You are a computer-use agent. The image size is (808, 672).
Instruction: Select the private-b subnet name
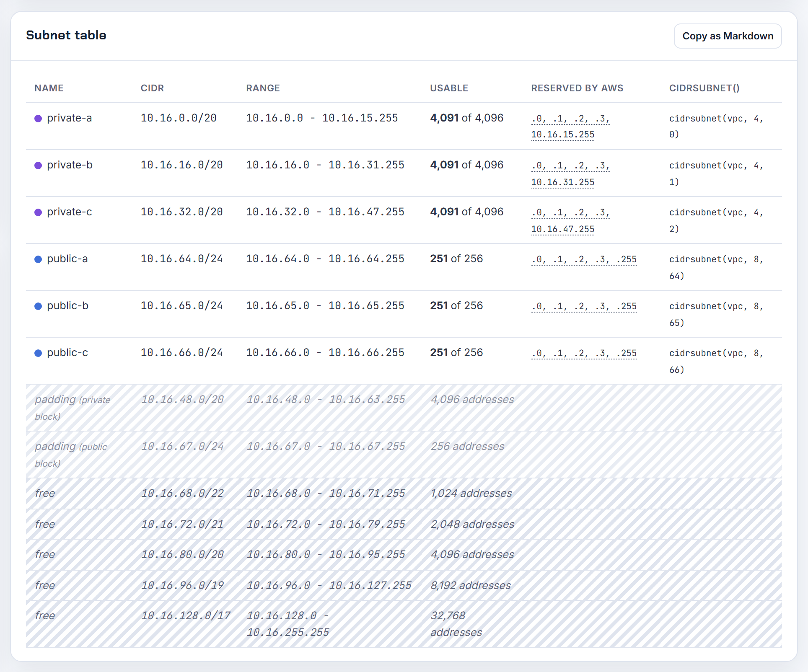click(x=70, y=165)
